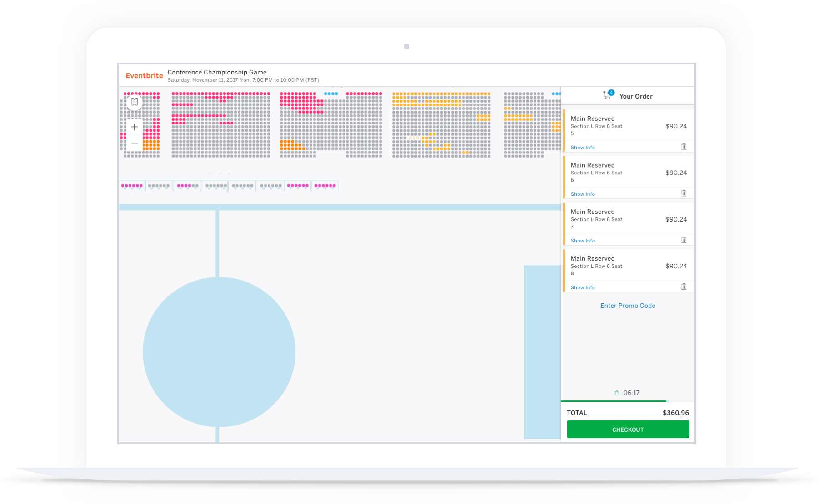Screen dimensions: 819x504
Task: Select a blue accessible seat near the top
Action: pyautogui.click(x=330, y=93)
